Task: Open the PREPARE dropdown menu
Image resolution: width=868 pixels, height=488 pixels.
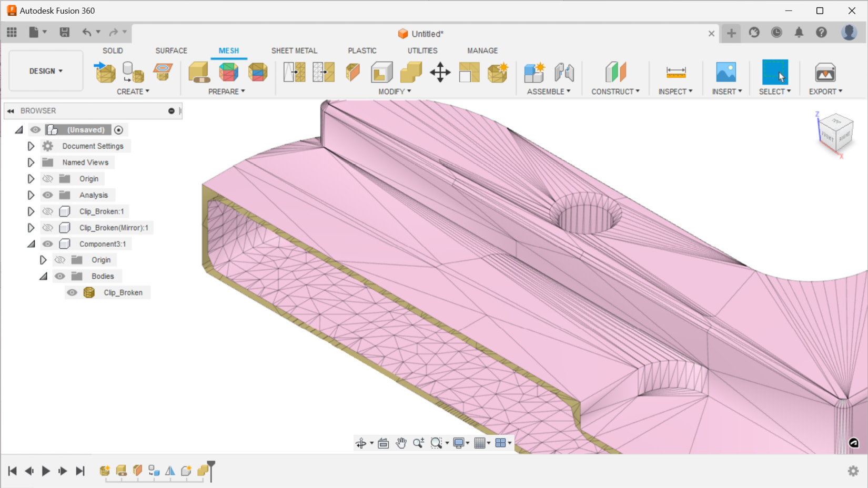Action: pyautogui.click(x=227, y=91)
